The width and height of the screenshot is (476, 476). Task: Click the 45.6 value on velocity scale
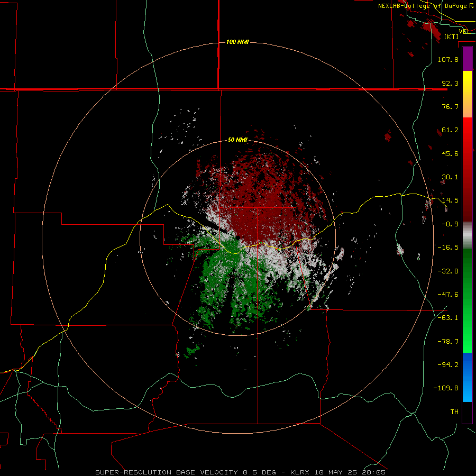tap(450, 153)
